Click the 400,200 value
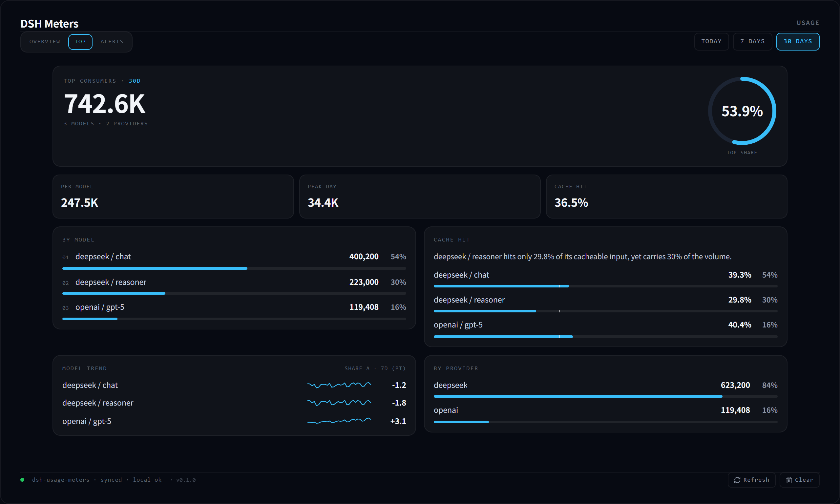This screenshot has height=504, width=840. [x=364, y=257]
